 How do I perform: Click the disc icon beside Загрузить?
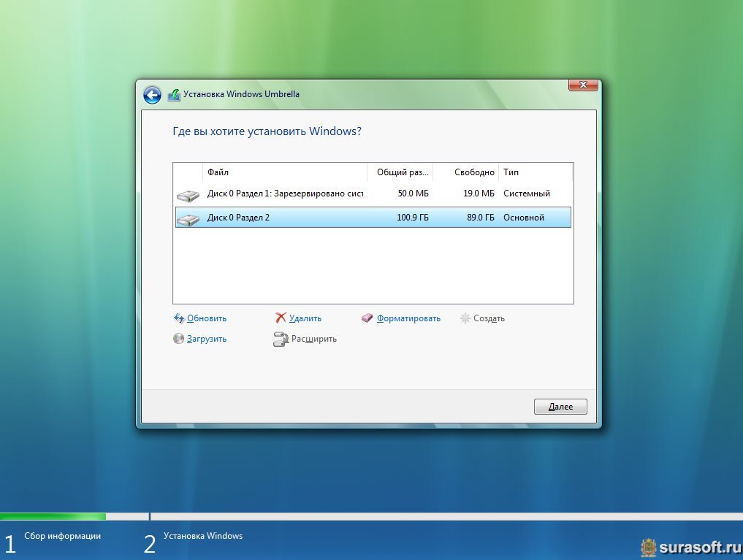(x=178, y=339)
